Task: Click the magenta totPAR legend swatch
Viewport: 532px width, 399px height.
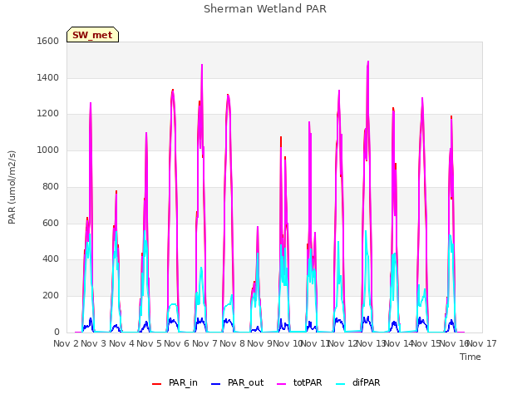Action: point(282,384)
